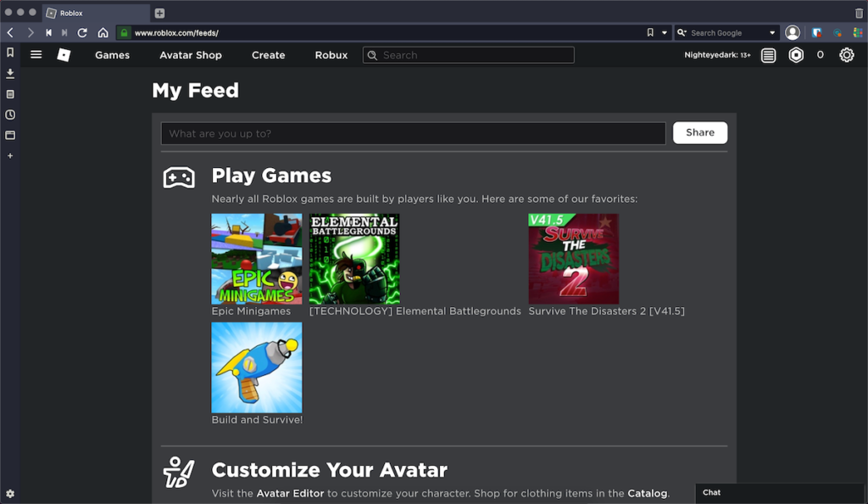
Task: Open the downloads icon in the sidebar
Action: tap(9, 73)
